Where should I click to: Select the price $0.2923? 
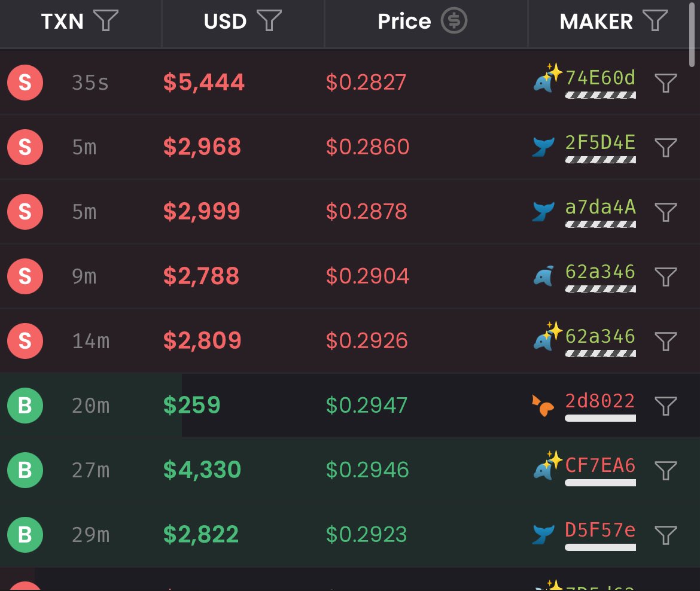pos(367,535)
